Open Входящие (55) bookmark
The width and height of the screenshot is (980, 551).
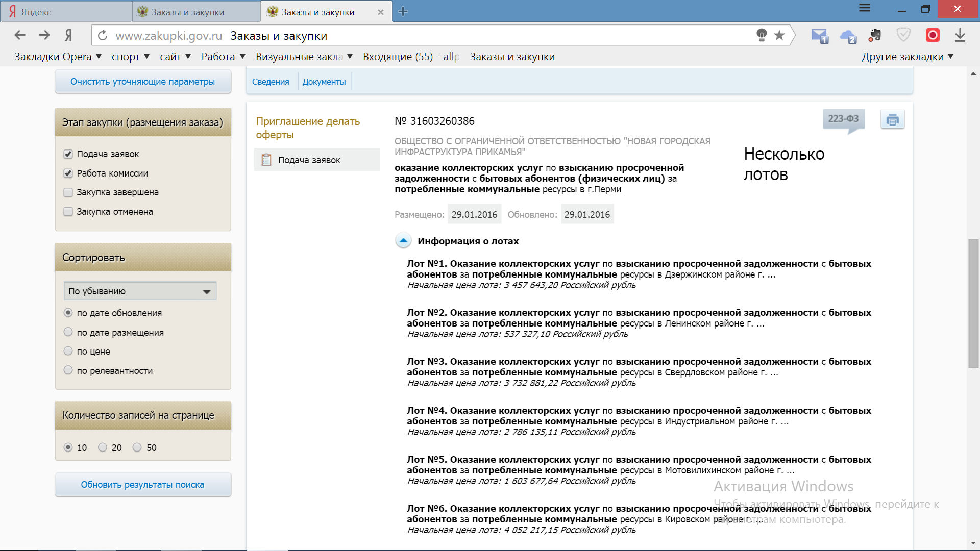(x=411, y=57)
